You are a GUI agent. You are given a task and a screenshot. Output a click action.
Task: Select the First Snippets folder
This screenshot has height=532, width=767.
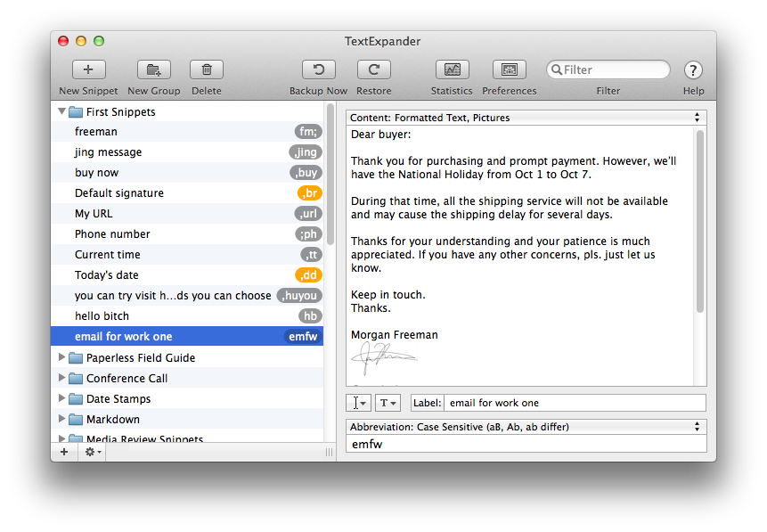(187, 111)
